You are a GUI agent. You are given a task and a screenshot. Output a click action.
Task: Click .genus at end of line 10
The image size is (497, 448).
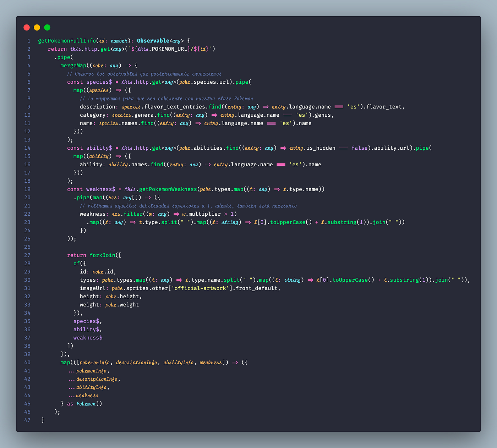(321, 115)
